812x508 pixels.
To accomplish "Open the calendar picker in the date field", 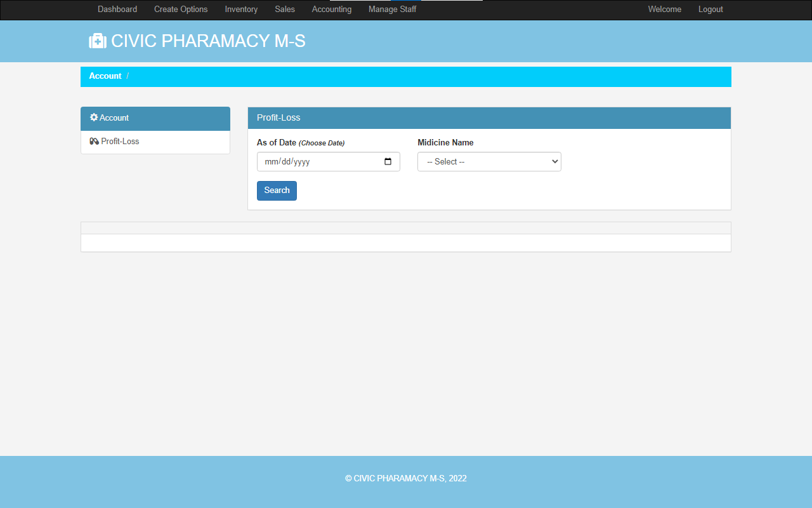I will 388,161.
